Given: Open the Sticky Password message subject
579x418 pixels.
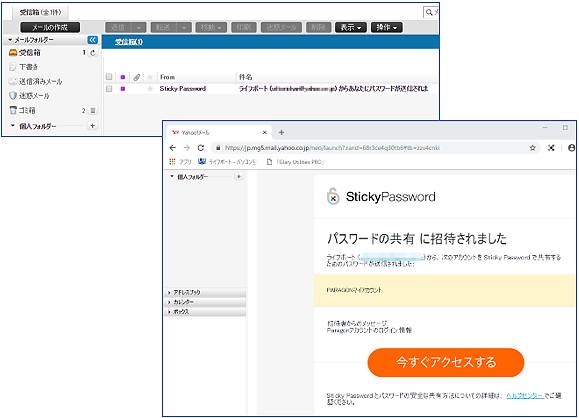Looking at the screenshot, I should pyautogui.click(x=333, y=89).
